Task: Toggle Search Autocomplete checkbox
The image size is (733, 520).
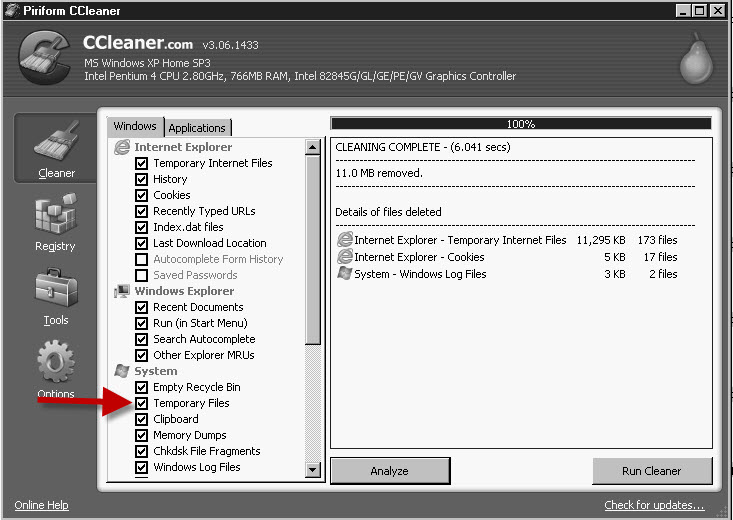Action: point(141,339)
